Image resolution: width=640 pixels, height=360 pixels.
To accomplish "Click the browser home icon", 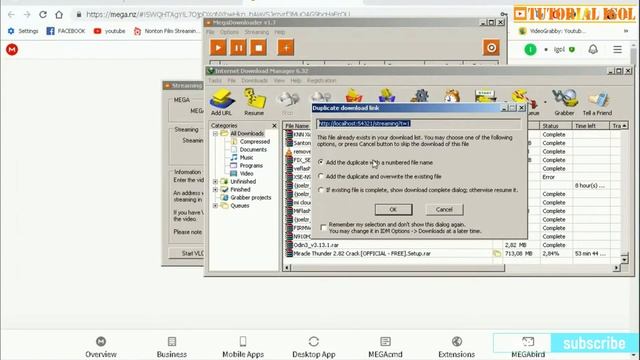I will click(59, 15).
